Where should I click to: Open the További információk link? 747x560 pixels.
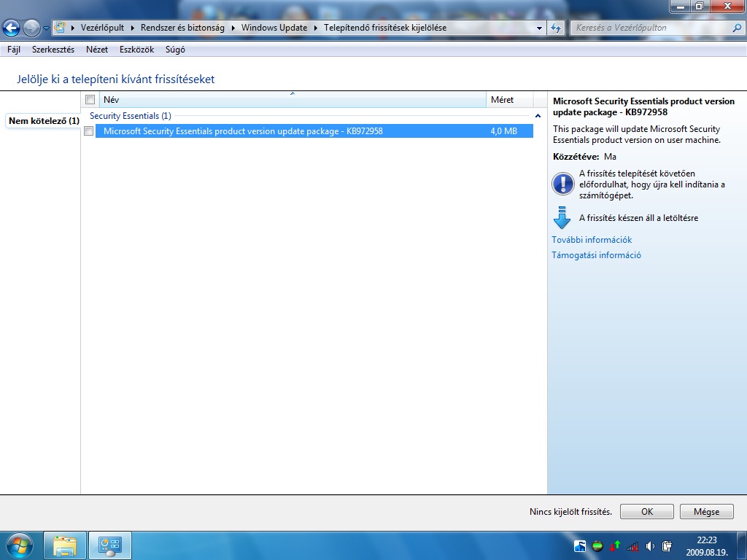click(592, 240)
